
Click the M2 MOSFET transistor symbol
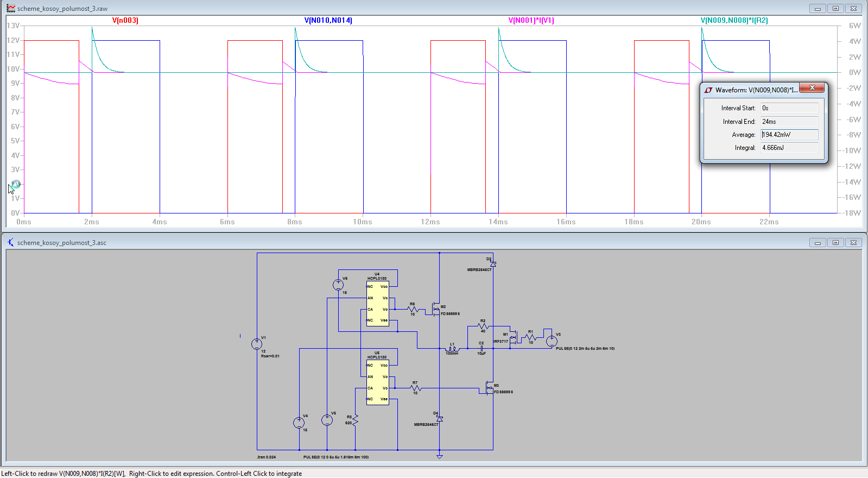point(435,309)
